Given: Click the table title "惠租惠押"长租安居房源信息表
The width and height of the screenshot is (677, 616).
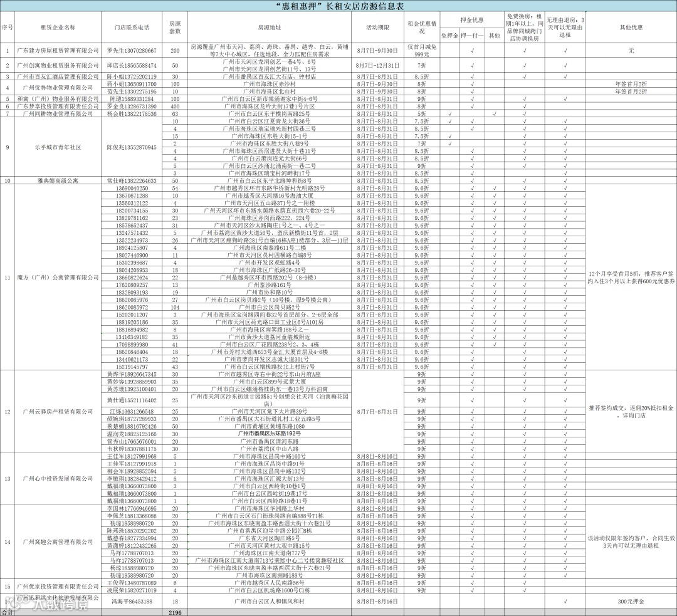Looking at the screenshot, I should point(338,6).
